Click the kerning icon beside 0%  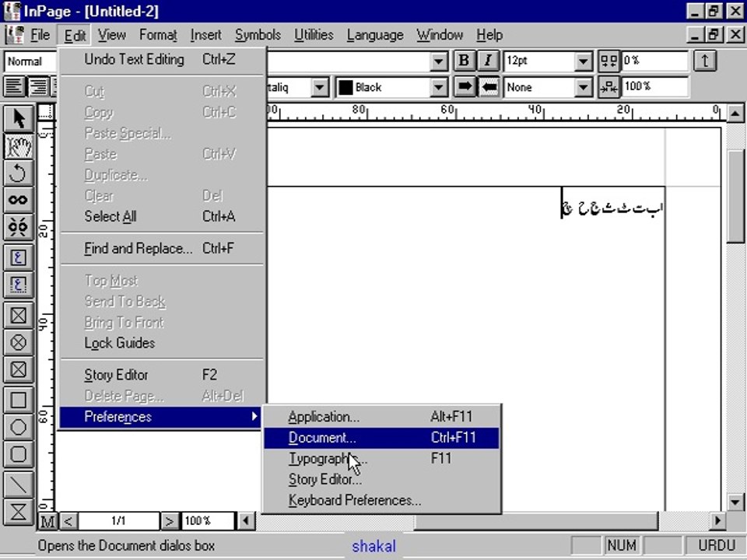point(608,61)
